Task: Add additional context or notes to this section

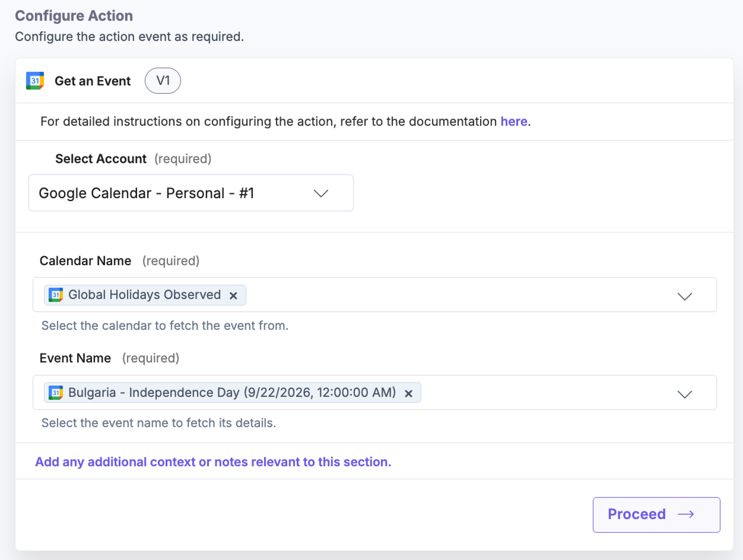Action: tap(213, 462)
